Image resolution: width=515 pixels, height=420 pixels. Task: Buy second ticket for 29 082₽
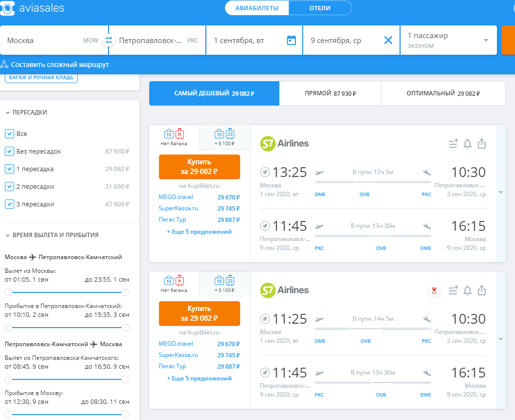tap(200, 313)
